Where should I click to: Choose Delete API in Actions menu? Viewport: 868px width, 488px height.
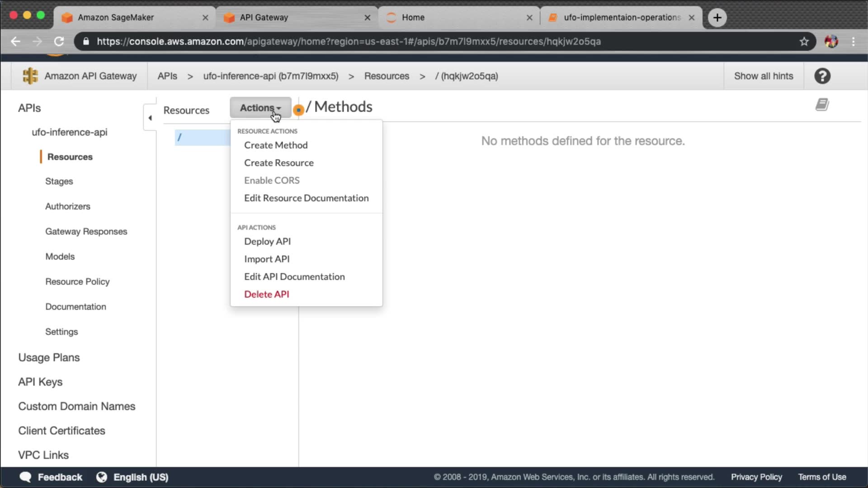[266, 294]
